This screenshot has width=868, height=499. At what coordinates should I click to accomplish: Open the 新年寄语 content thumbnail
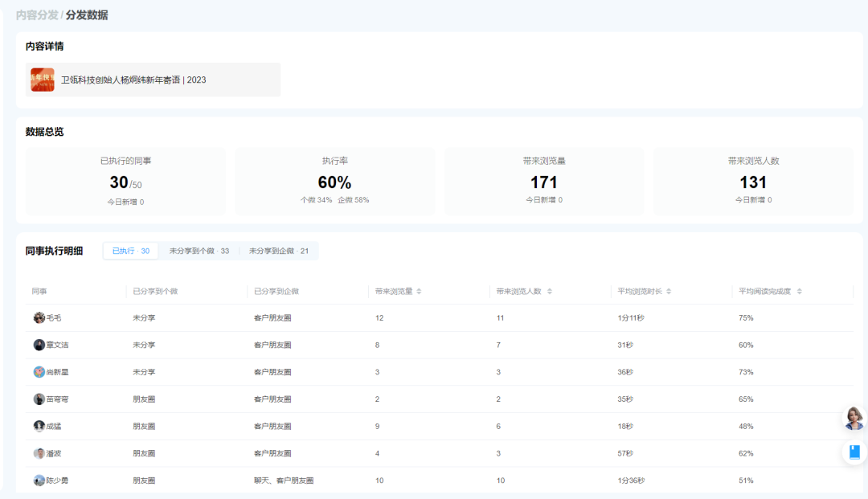(43, 80)
